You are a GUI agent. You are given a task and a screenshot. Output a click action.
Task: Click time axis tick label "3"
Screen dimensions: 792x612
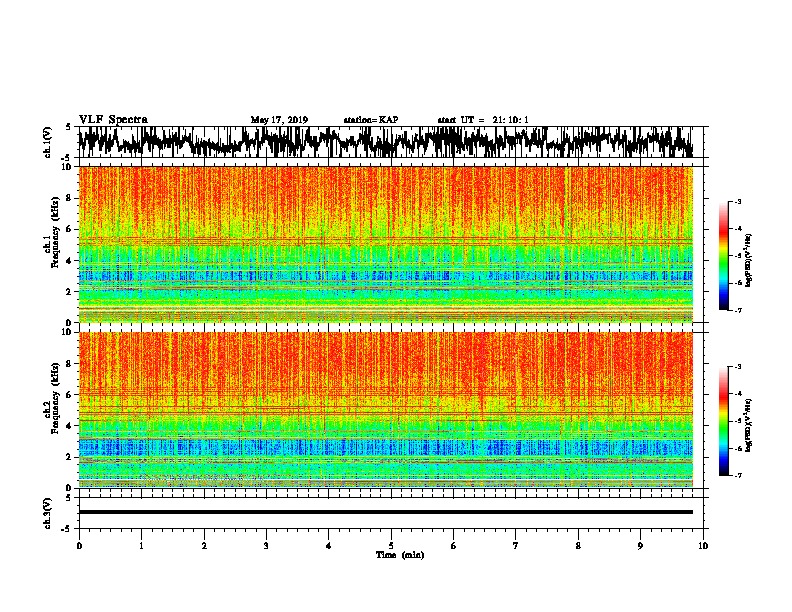tap(266, 546)
